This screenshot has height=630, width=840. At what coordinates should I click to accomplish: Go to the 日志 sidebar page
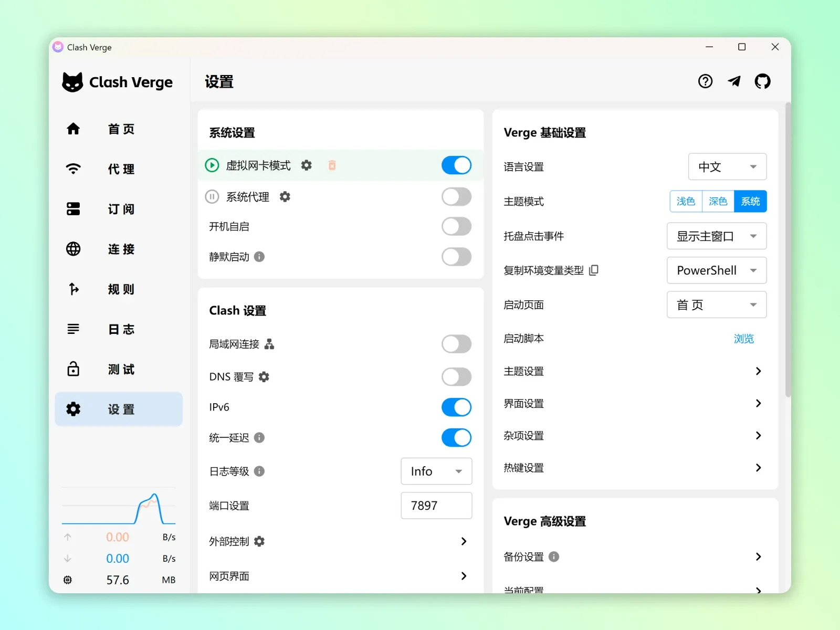pos(119,329)
